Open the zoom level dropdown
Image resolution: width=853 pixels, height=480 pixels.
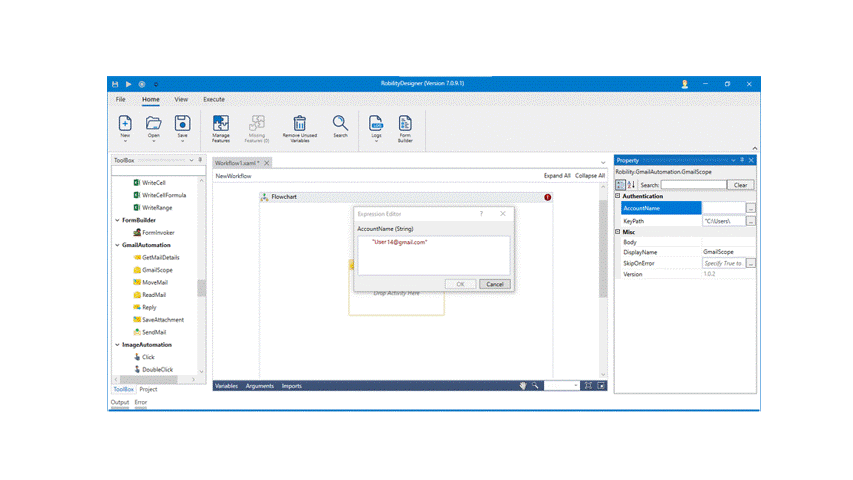575,386
